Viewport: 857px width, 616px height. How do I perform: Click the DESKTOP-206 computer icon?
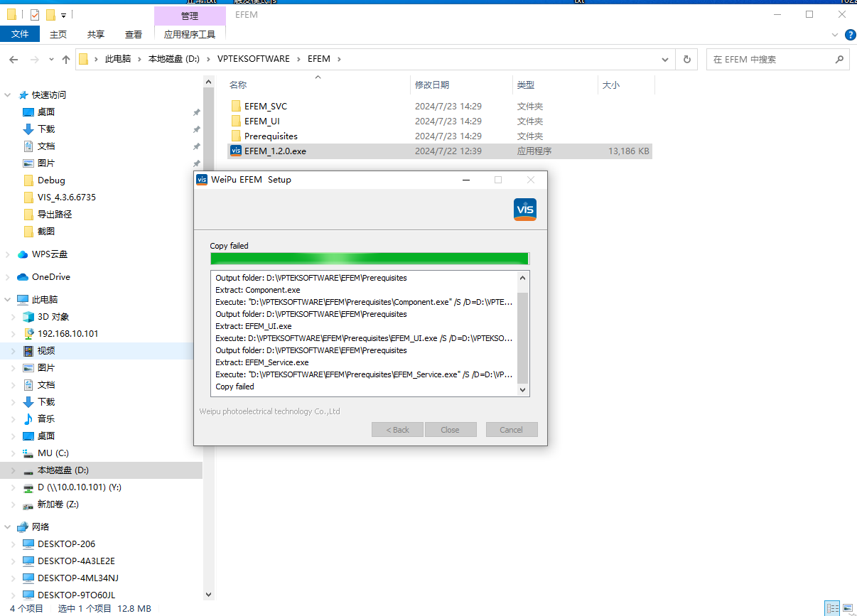click(28, 544)
